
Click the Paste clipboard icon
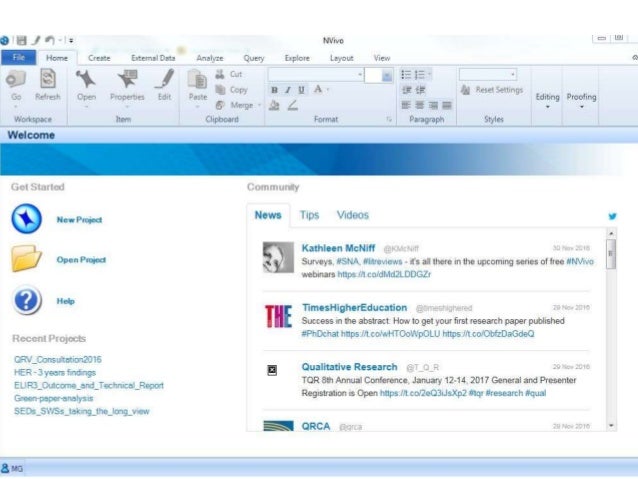197,79
